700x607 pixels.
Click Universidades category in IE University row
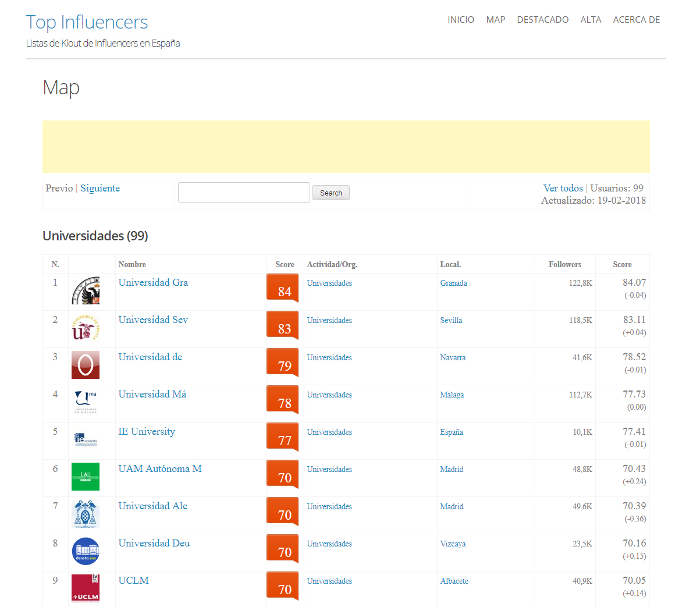pyautogui.click(x=329, y=432)
